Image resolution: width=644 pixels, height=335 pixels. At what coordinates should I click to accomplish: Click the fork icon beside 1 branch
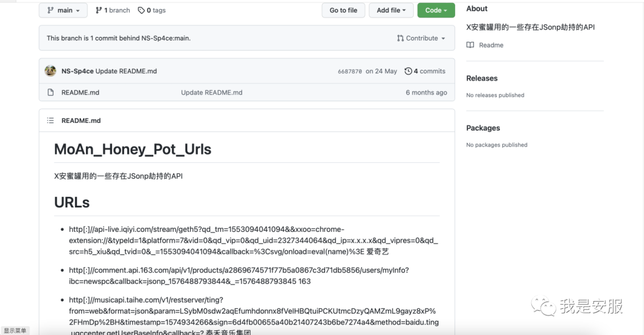(98, 10)
